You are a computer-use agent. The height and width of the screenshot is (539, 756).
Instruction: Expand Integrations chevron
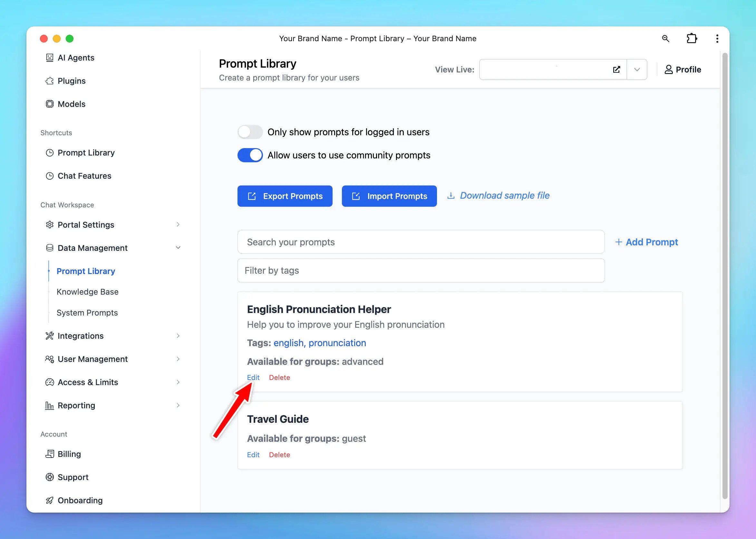[x=178, y=336]
